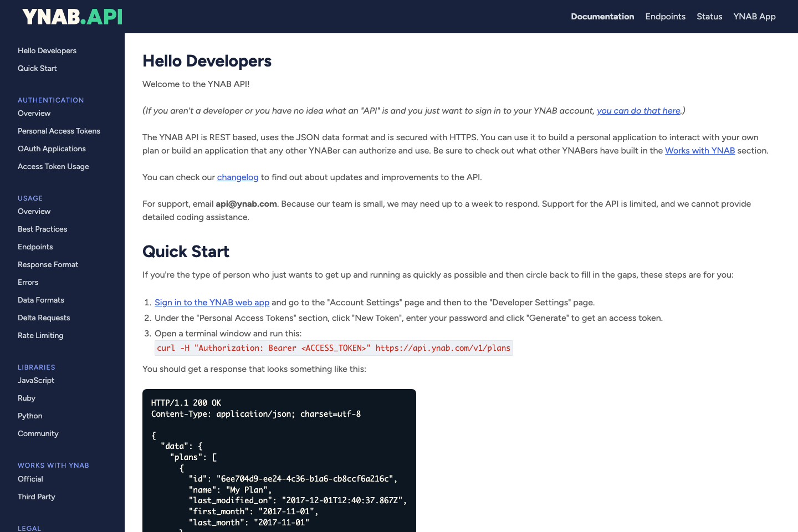Screen dimensions: 798x532
Task: Open Access Token Usage page
Action: pos(53,166)
